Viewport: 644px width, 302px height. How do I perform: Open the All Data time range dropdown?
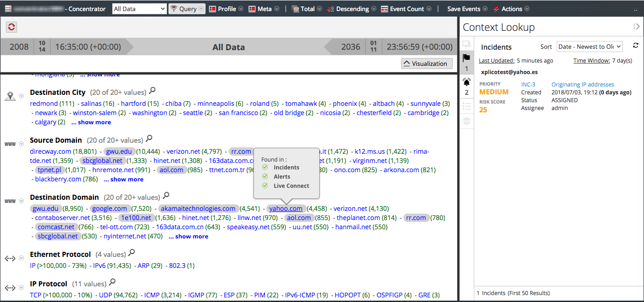pyautogui.click(x=139, y=9)
